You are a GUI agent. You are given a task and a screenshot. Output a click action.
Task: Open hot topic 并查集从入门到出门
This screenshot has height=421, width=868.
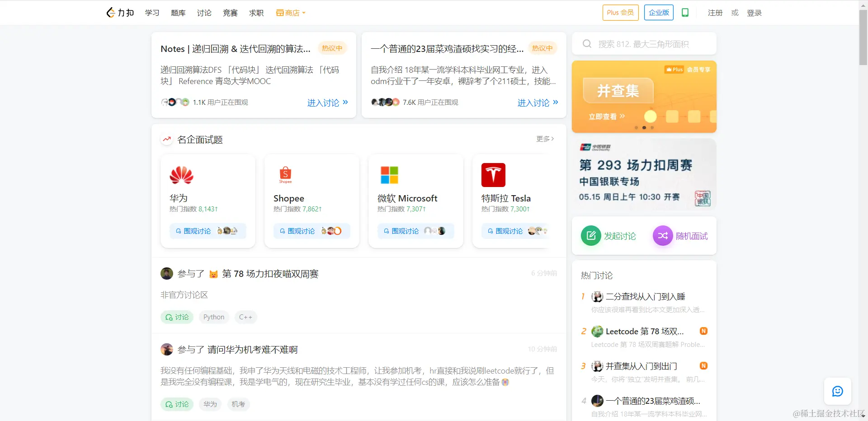pyautogui.click(x=641, y=366)
